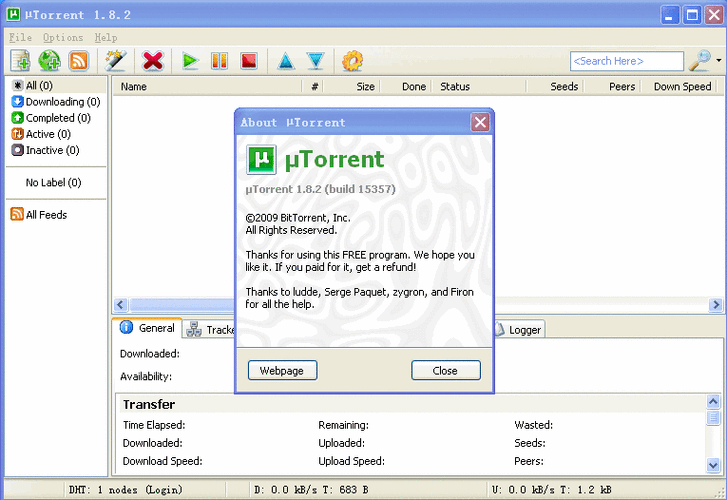Image resolution: width=727 pixels, height=500 pixels.
Task: Open the Options menu
Action: point(63,38)
